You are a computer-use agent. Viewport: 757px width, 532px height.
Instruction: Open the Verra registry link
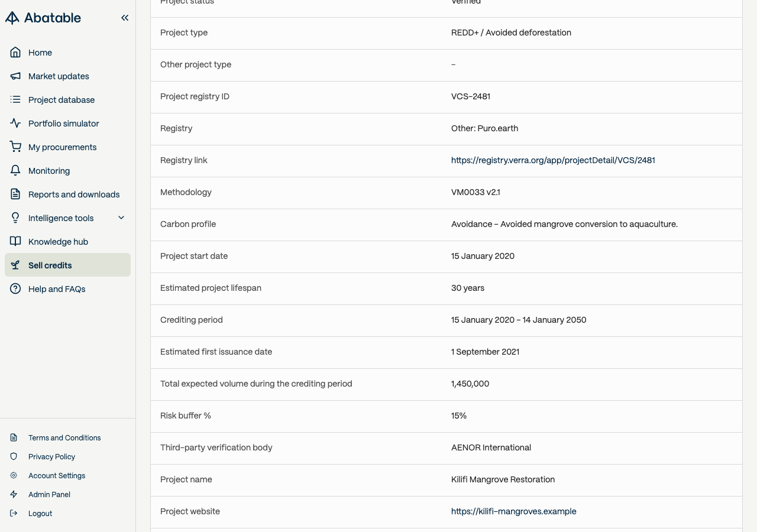tap(553, 160)
